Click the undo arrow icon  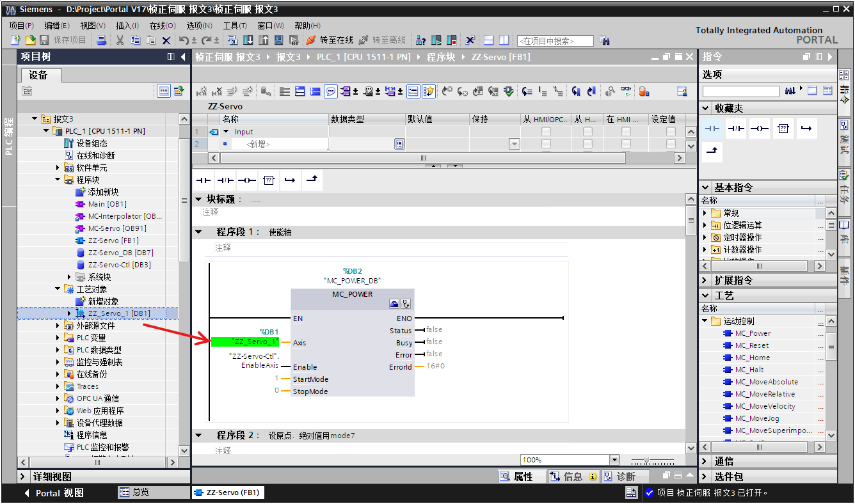[x=184, y=40]
